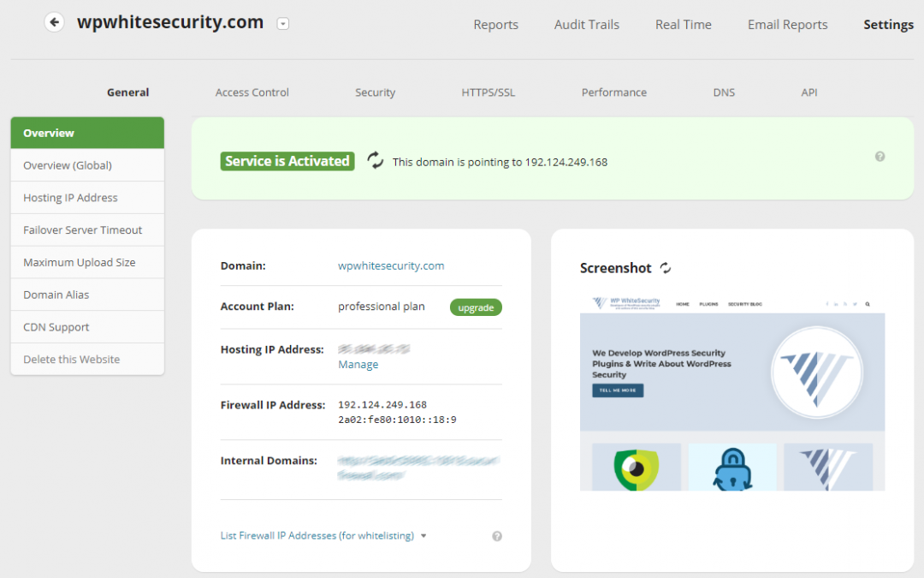Click the 'professional plan' text
The width and height of the screenshot is (924, 578).
pyautogui.click(x=382, y=307)
